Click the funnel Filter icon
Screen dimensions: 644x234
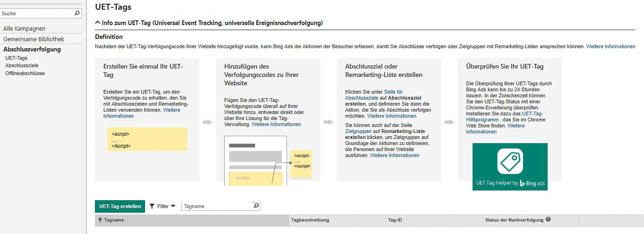(x=152, y=206)
